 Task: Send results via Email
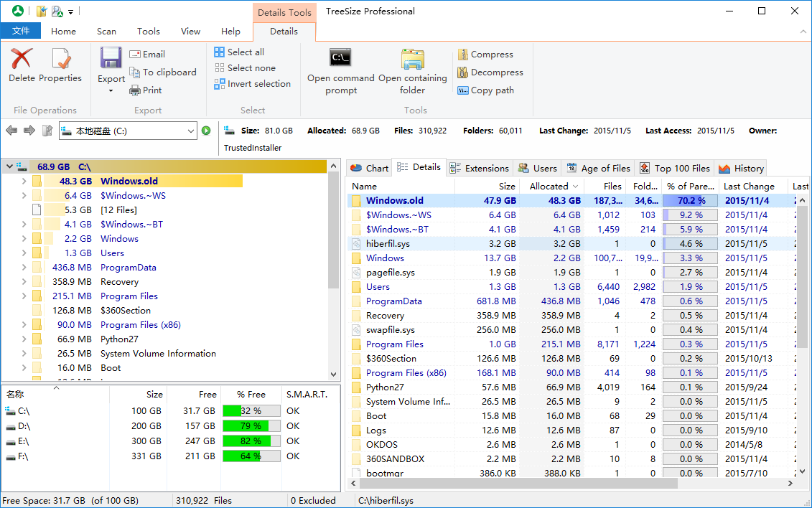point(147,55)
